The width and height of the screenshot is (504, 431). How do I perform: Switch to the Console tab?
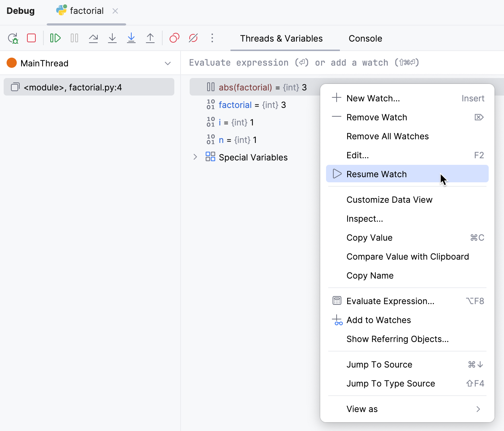click(x=365, y=39)
